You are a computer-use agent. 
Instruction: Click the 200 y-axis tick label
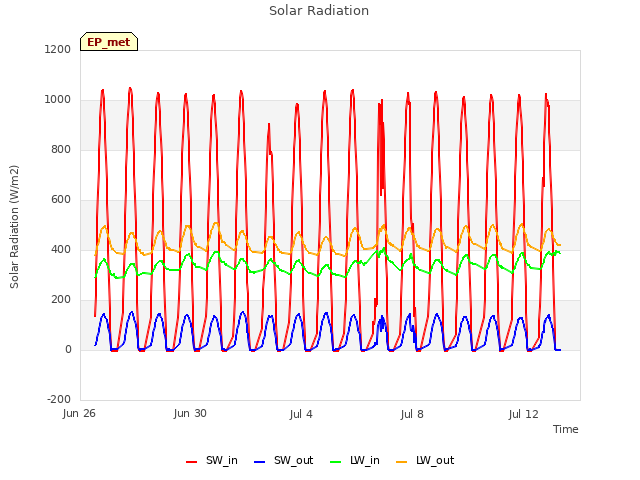[61, 300]
